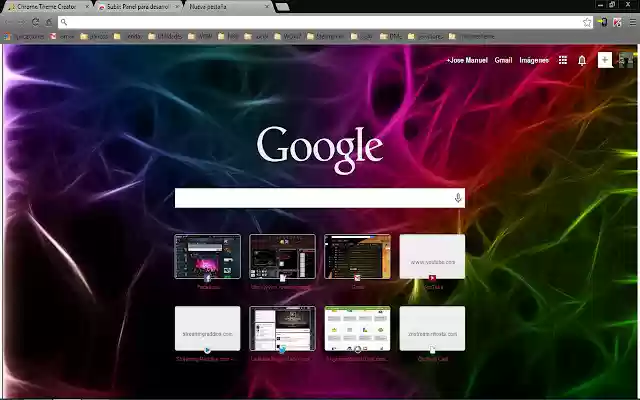Open a new tab with the tab-strip button
The height and width of the screenshot is (400, 640).
[282, 7]
